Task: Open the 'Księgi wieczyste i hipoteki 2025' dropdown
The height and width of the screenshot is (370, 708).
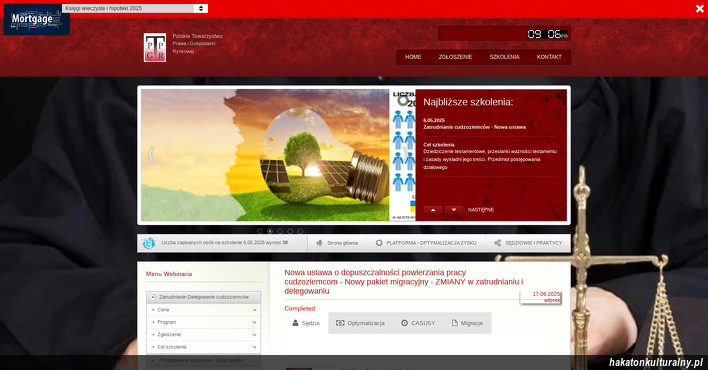Action: tap(135, 8)
